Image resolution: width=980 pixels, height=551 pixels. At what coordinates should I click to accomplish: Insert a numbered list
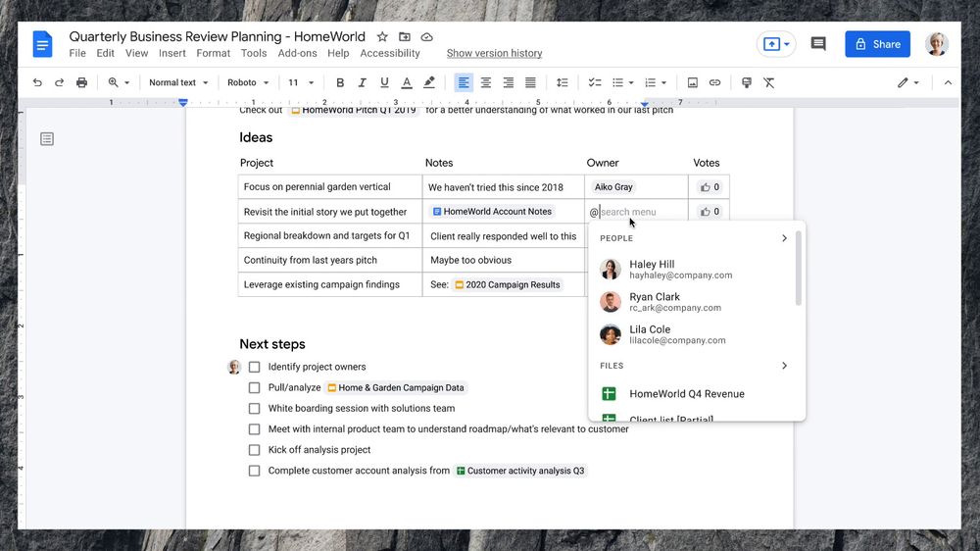click(650, 82)
